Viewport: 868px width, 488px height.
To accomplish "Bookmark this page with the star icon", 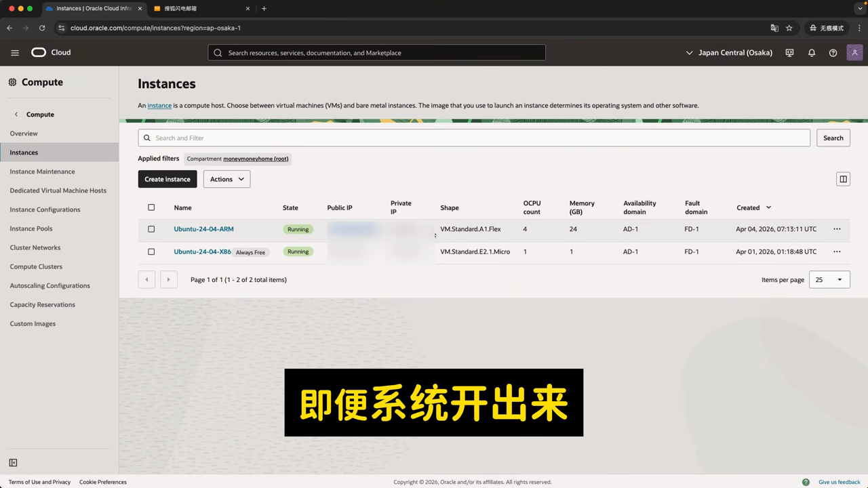I will point(789,28).
